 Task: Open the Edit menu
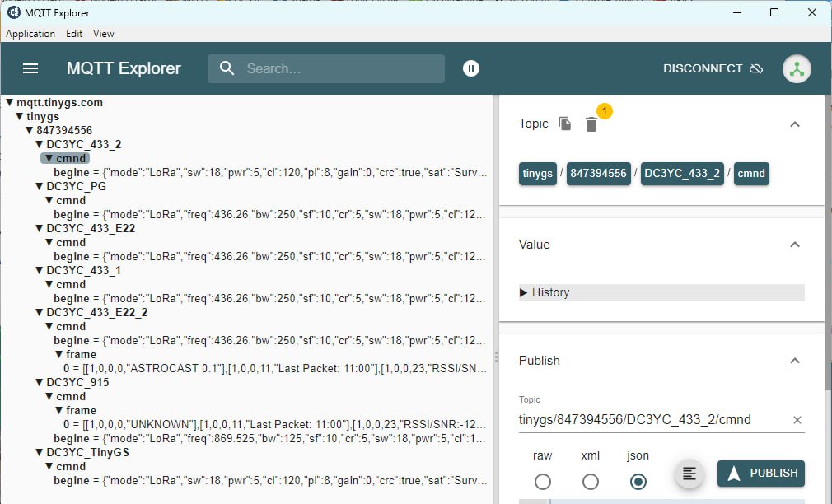(74, 34)
